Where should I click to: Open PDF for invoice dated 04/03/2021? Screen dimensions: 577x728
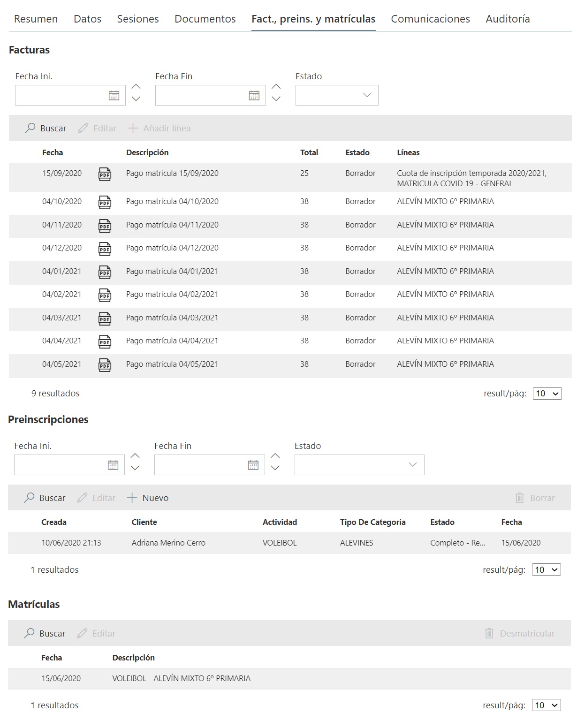pyautogui.click(x=105, y=318)
